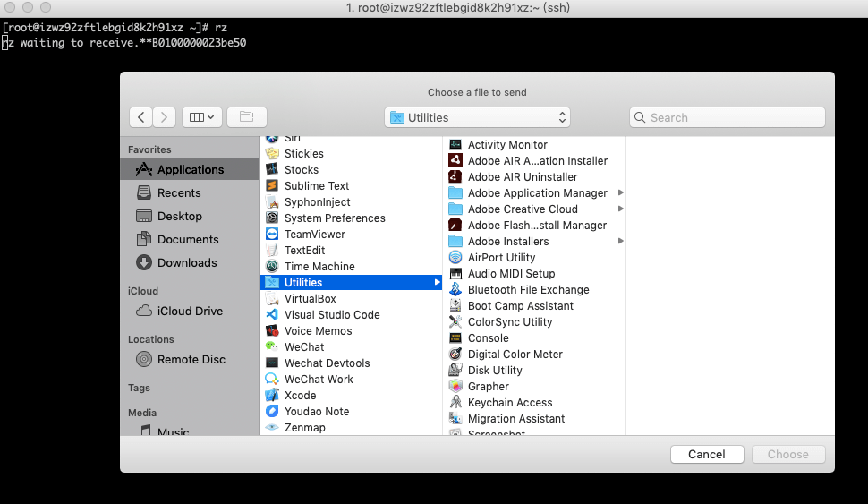
Task: Click the Time Machine icon
Action: 272,266
